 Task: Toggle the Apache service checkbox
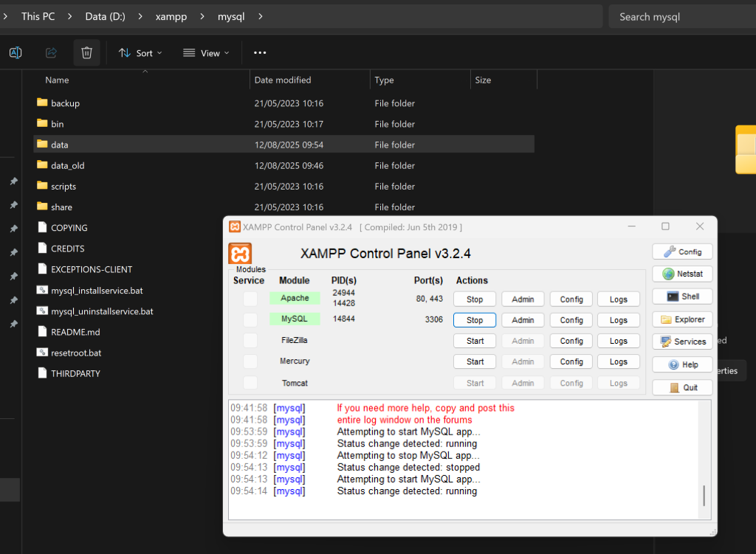click(x=250, y=299)
